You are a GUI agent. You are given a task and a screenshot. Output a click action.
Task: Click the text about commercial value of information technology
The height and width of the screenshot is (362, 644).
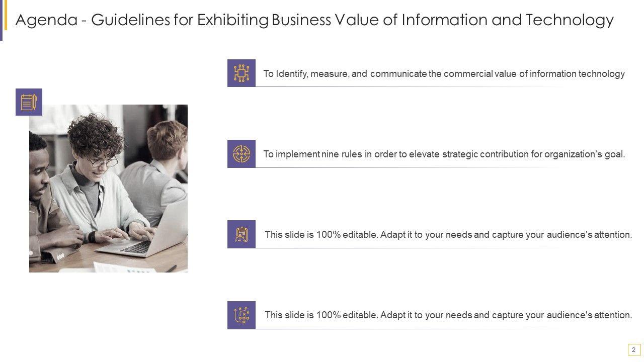444,74
